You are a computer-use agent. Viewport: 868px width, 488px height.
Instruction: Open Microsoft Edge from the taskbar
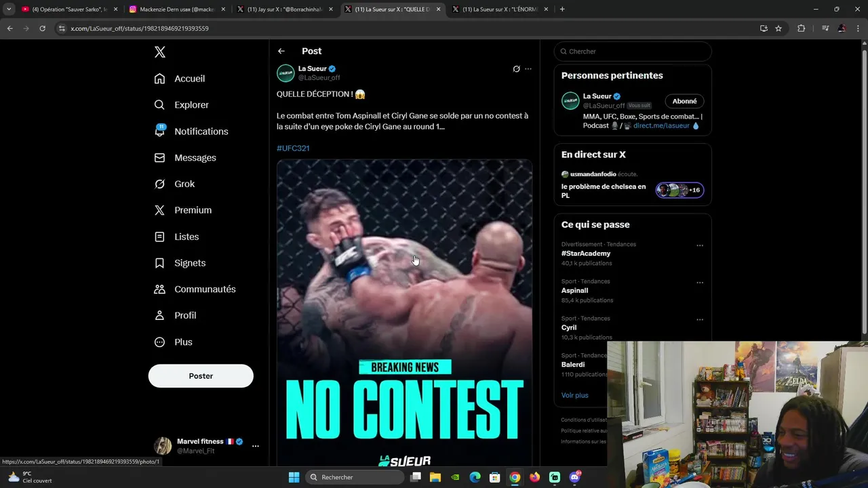point(475,477)
